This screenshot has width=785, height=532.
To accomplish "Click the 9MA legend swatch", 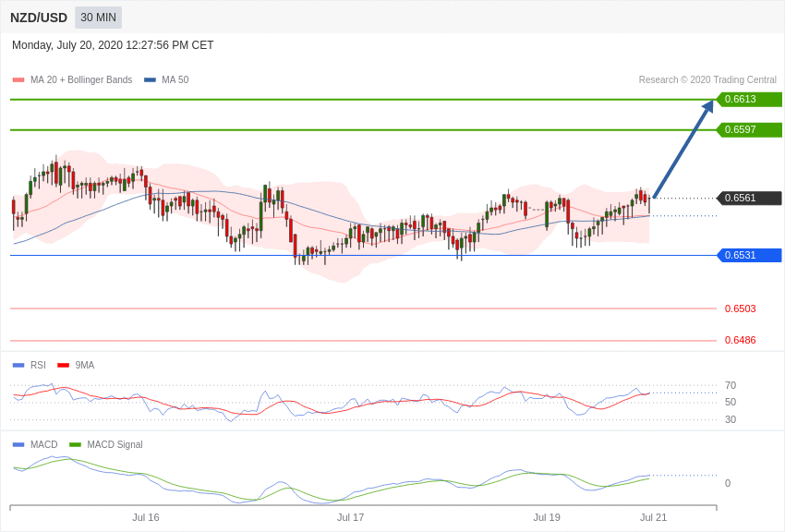I will (x=64, y=366).
